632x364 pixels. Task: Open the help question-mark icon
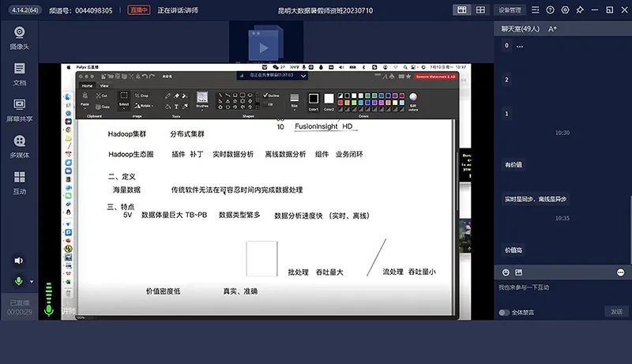(x=550, y=10)
